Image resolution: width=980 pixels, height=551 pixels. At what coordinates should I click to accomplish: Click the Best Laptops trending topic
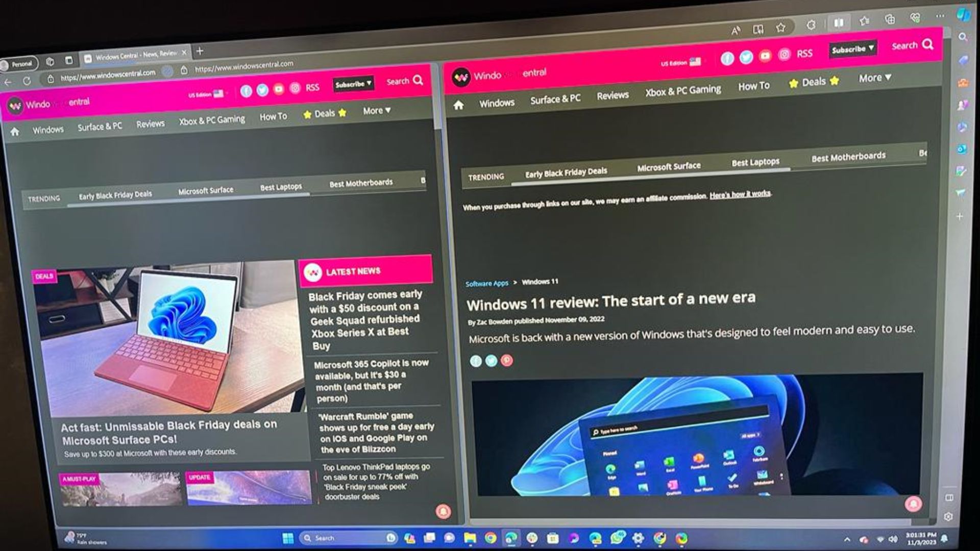click(281, 187)
